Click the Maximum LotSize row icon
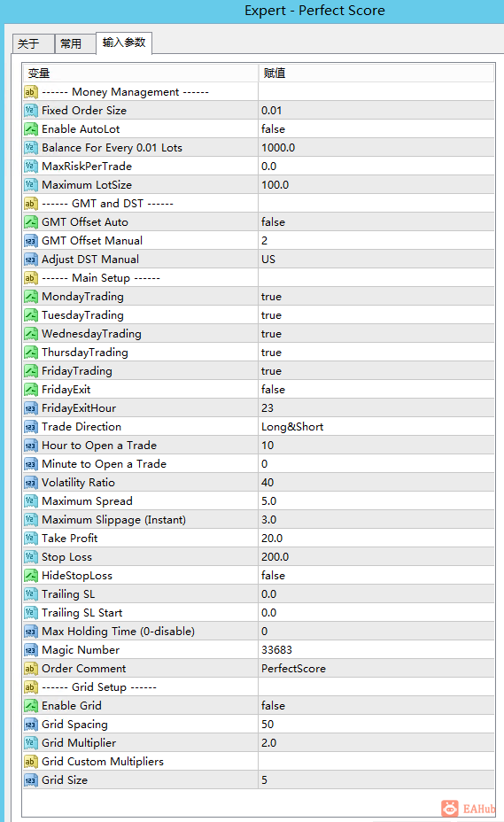 coord(31,185)
